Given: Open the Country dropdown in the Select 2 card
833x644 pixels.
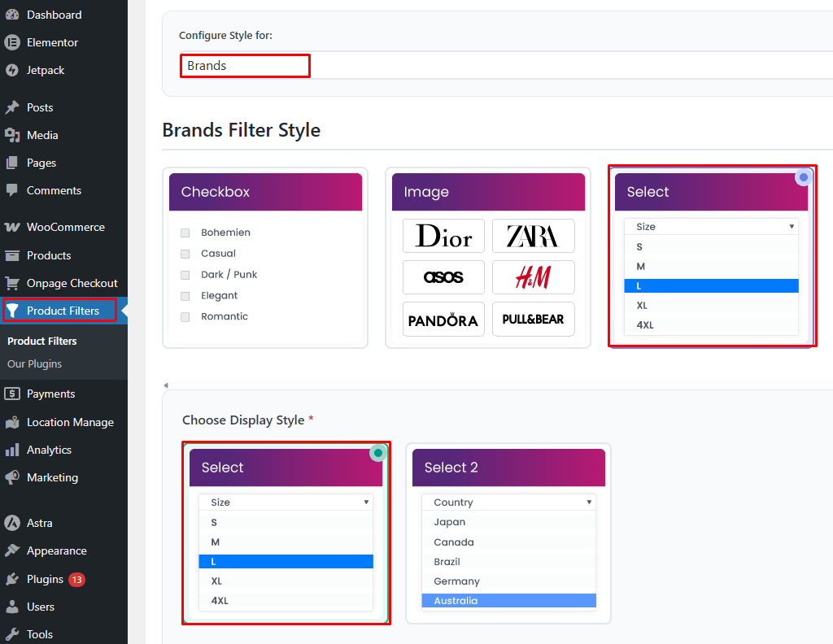Looking at the screenshot, I should pyautogui.click(x=508, y=503).
